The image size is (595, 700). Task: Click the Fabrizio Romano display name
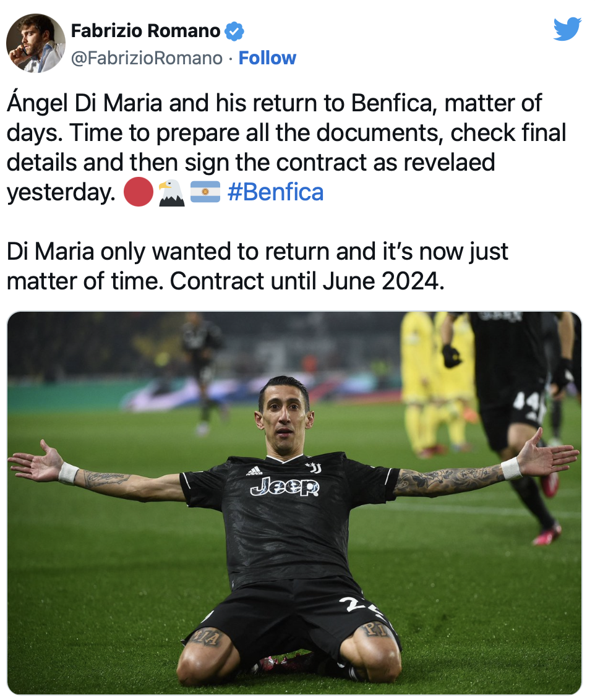pos(145,31)
